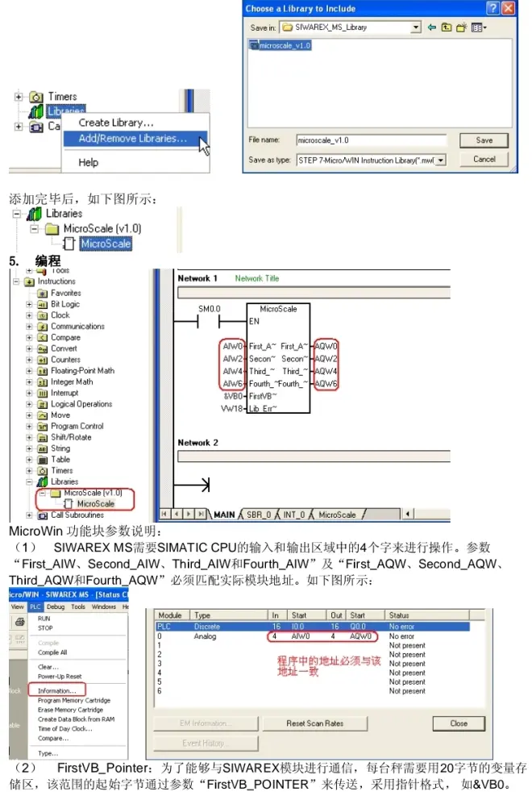The image size is (532, 792).
Task: Click the Network Title text
Action: 256,278
